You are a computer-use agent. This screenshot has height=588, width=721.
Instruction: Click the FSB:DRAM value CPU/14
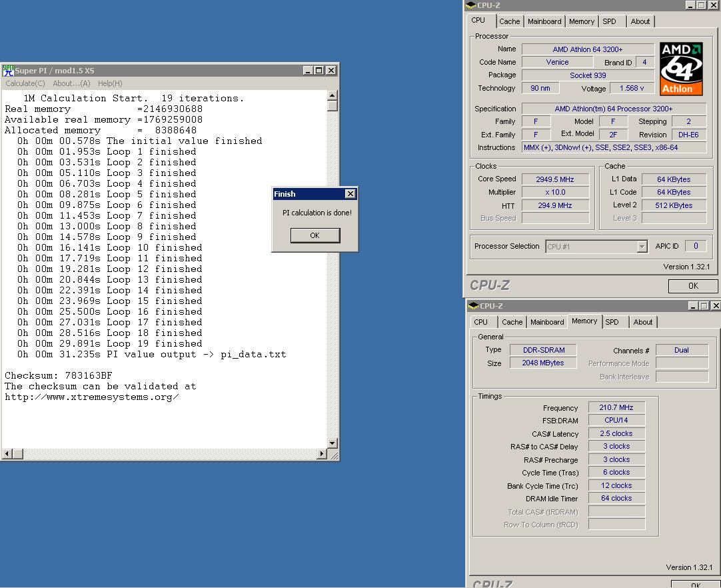(x=616, y=420)
